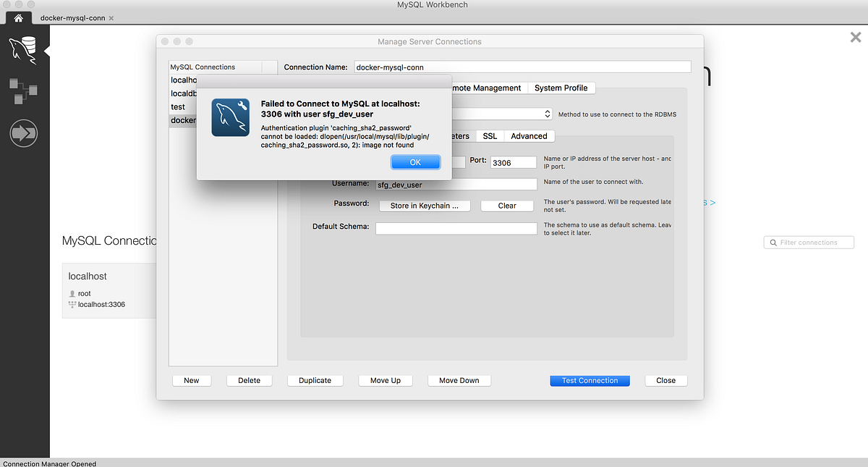Screen dimensions: 868x467
Task: Switch to the SSL tab
Action: [490, 135]
